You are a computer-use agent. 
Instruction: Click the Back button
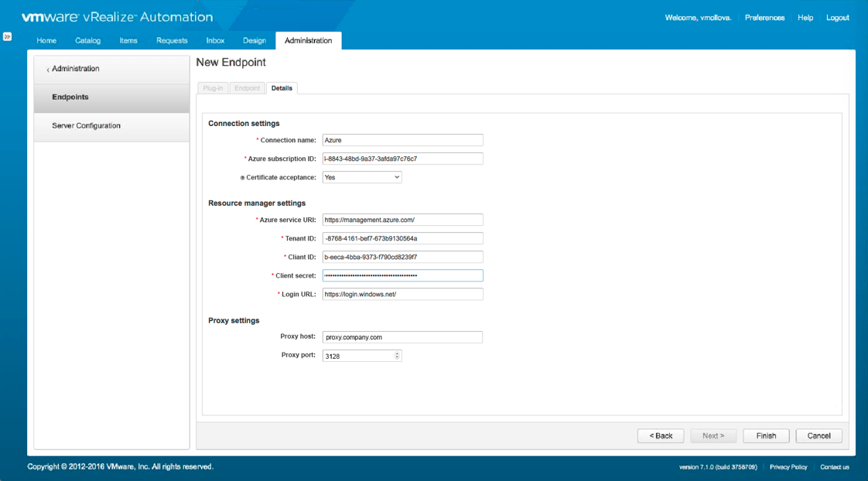661,436
